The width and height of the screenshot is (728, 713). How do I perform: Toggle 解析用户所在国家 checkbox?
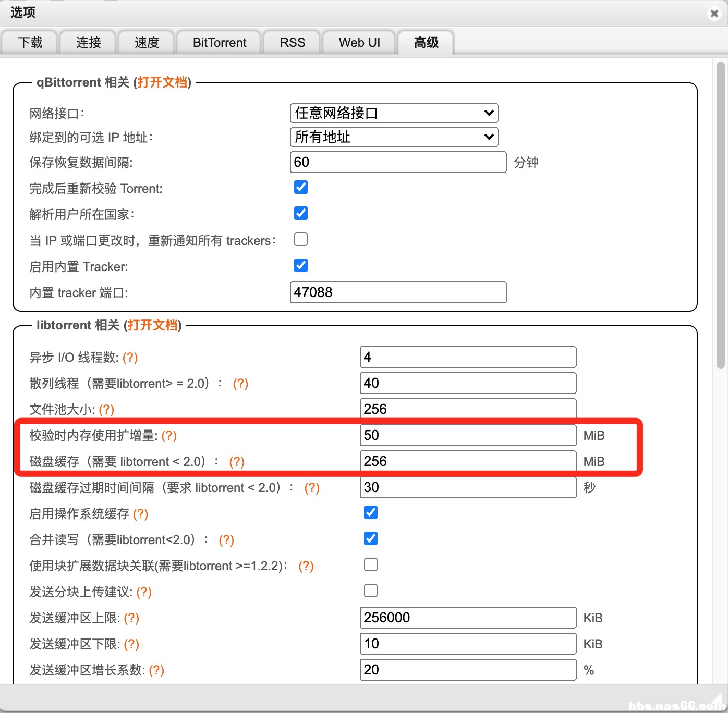tap(301, 213)
